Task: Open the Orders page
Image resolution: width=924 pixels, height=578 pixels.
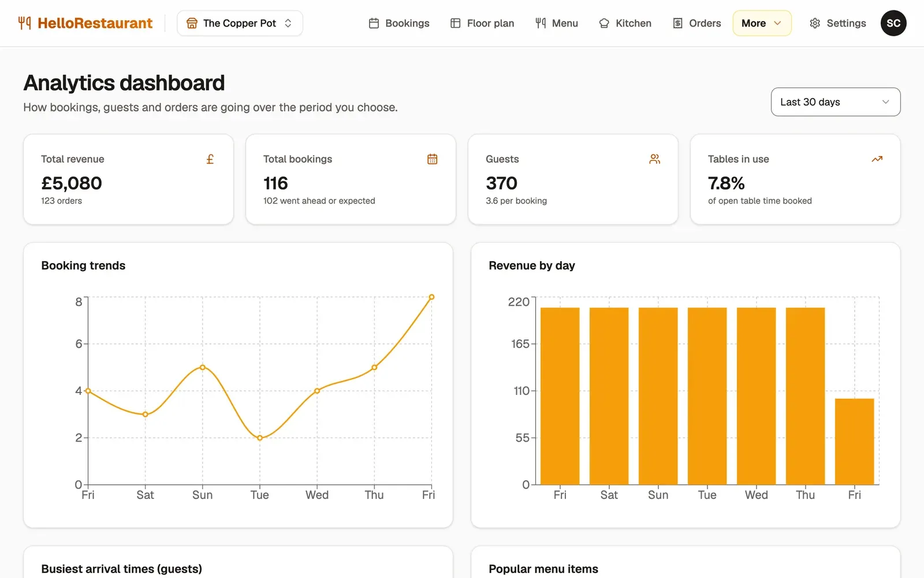Action: [697, 23]
